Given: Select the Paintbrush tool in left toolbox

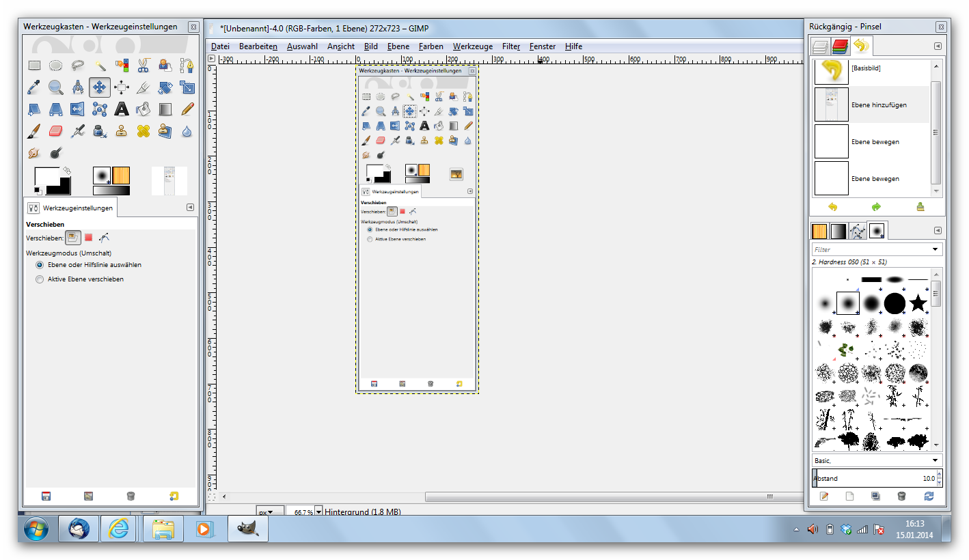Looking at the screenshot, I should (x=34, y=131).
